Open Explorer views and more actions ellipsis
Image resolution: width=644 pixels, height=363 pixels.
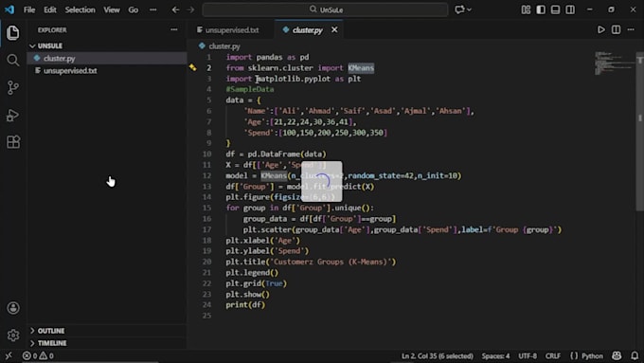click(x=174, y=29)
